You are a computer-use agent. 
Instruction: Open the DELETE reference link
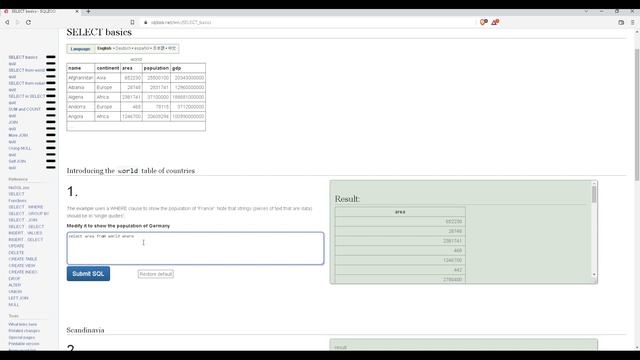point(16,253)
